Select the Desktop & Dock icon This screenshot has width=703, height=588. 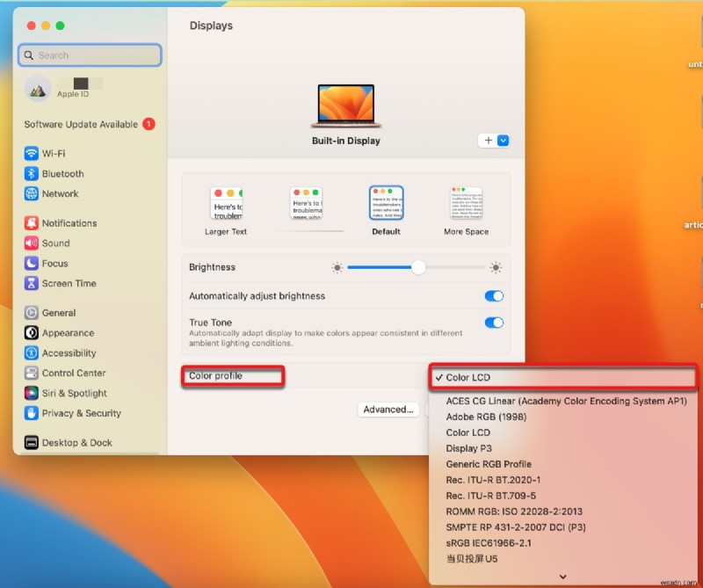[x=31, y=443]
